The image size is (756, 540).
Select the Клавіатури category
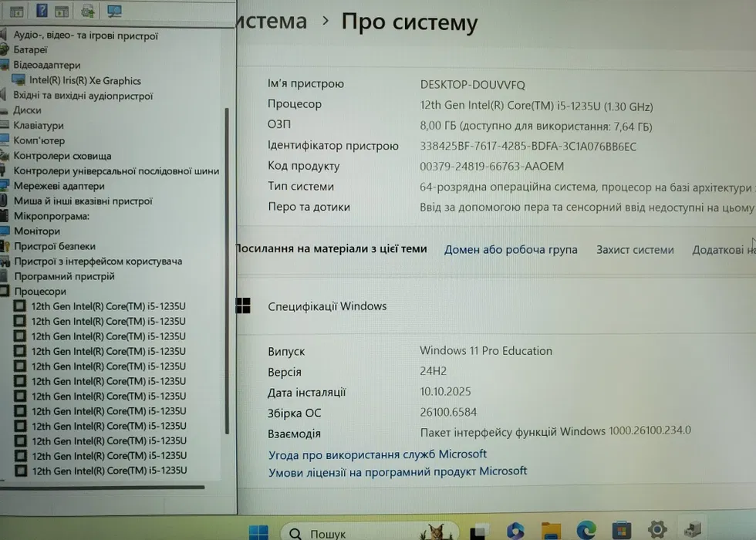[x=39, y=125]
